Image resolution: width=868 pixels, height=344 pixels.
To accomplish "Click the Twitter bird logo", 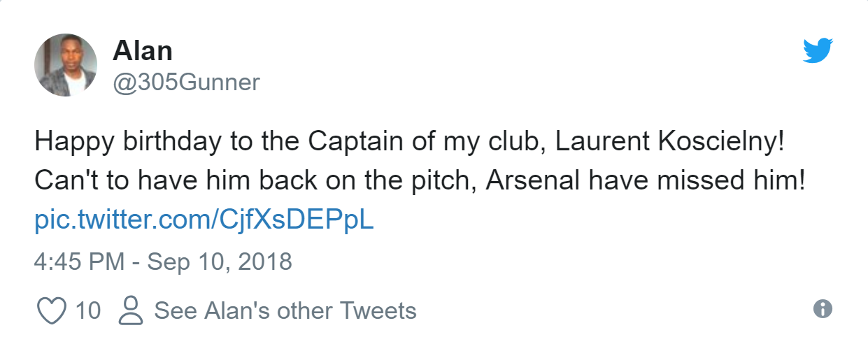I will point(818,50).
